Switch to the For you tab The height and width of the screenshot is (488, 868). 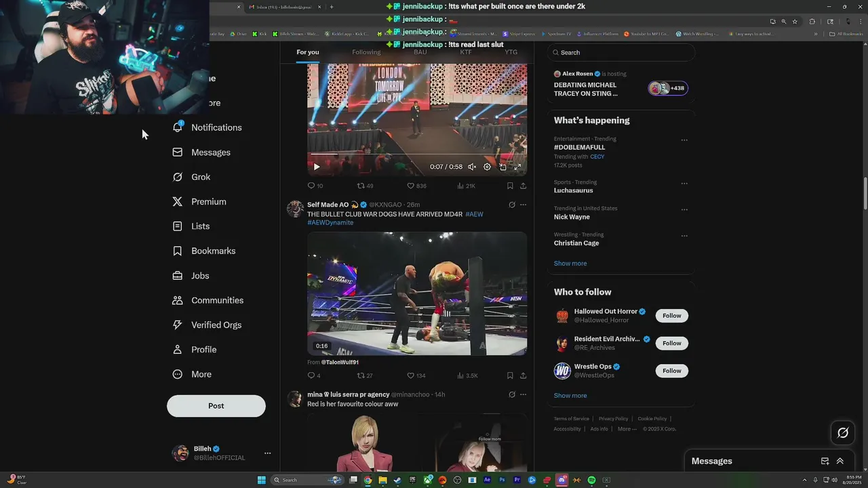tap(308, 52)
